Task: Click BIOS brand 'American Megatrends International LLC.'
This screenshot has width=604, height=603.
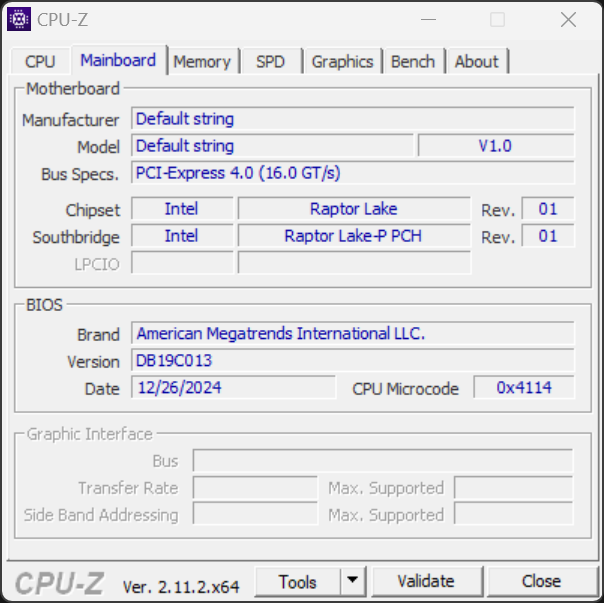Action: point(352,333)
